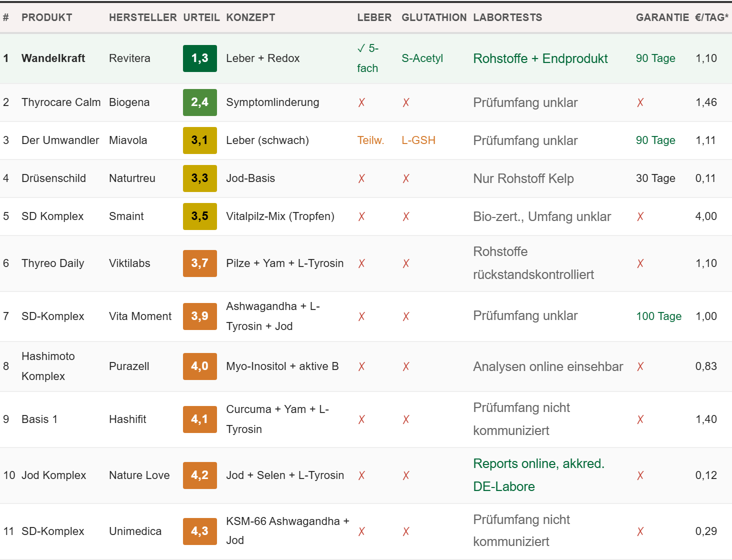Select the Garantie X mark in Smaint row

(x=640, y=216)
